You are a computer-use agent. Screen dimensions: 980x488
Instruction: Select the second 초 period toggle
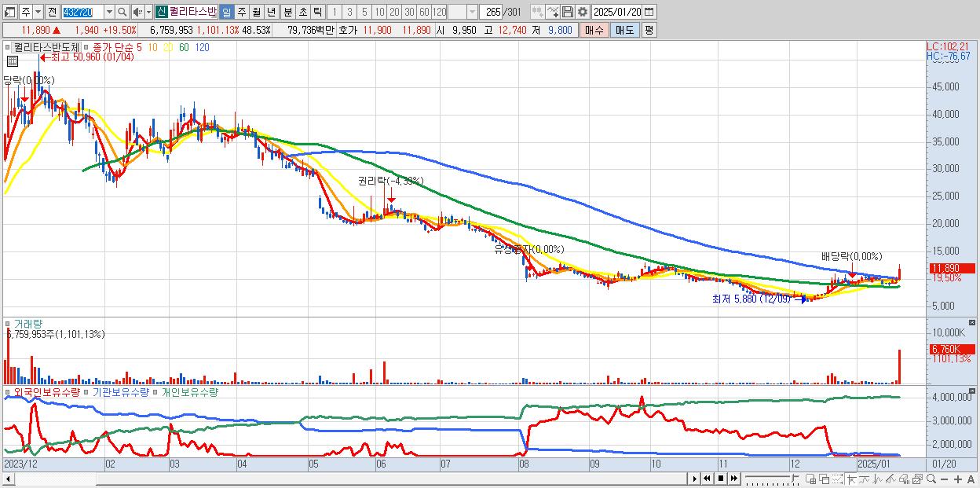pos(302,12)
